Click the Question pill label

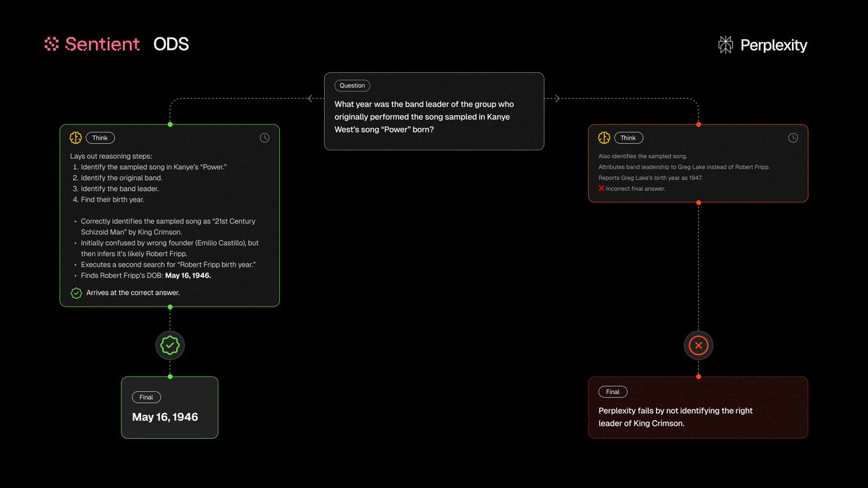[x=352, y=85]
